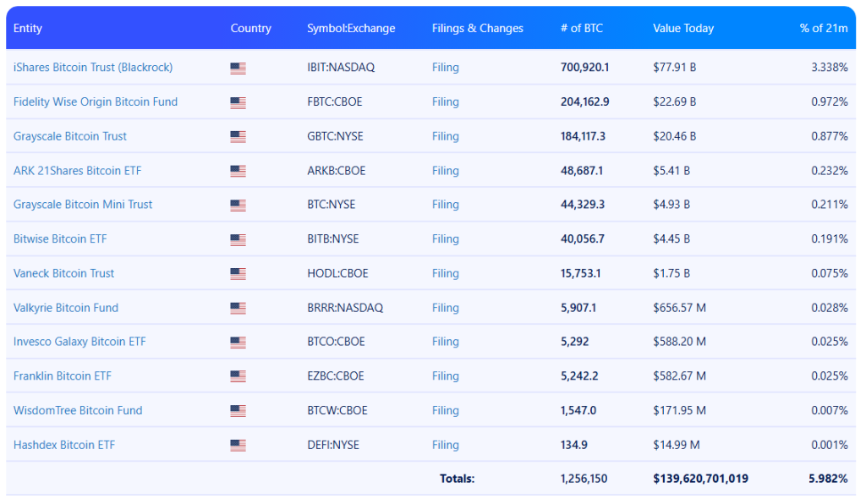Click the Totals value $139,620,701,019
Image resolution: width=866 pixels, height=504 pixels.
point(700,479)
